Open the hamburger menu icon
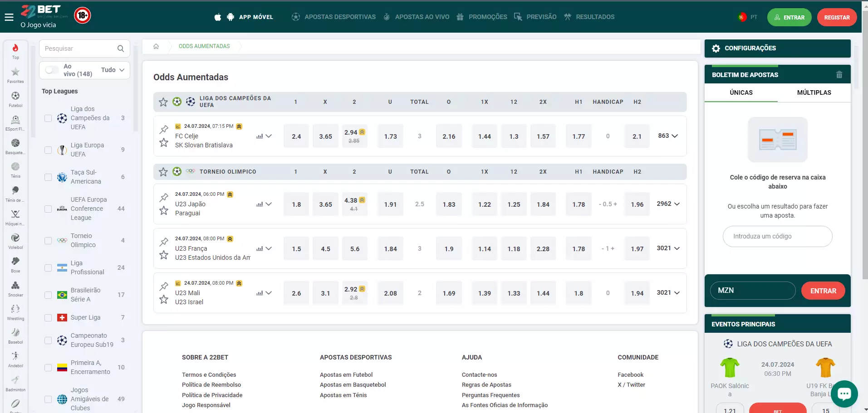868x413 pixels. (9, 18)
